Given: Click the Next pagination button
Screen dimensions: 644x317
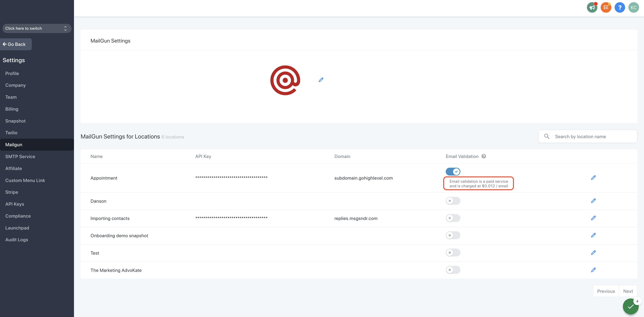Looking at the screenshot, I should tap(628, 291).
